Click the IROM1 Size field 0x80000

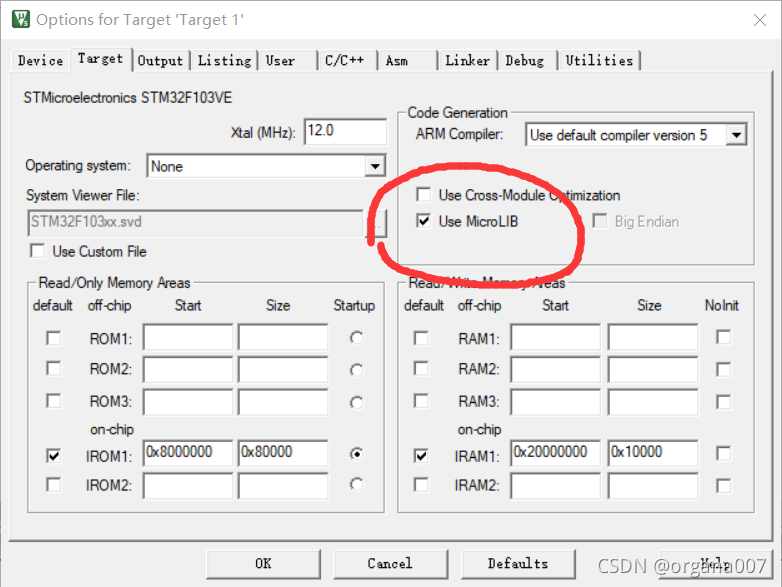pos(283,453)
